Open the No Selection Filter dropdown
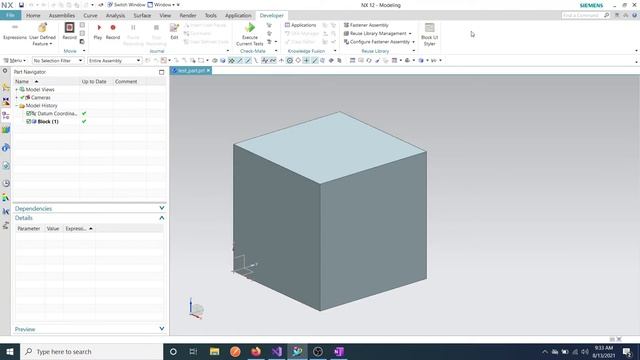 point(58,60)
